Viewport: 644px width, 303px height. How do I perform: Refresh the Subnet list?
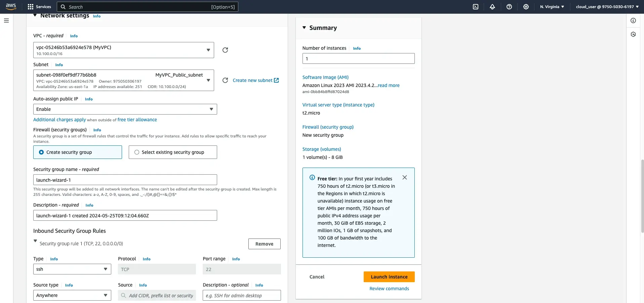click(225, 80)
